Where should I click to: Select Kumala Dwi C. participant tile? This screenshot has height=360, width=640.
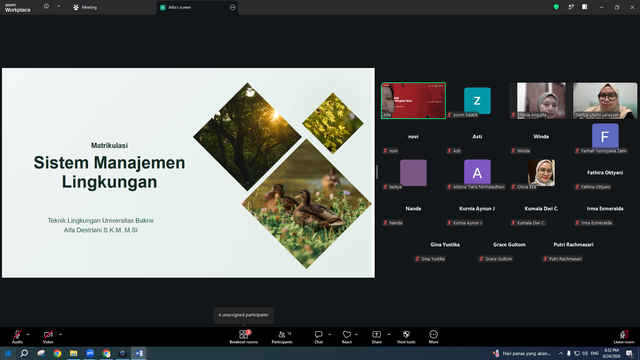click(x=541, y=209)
